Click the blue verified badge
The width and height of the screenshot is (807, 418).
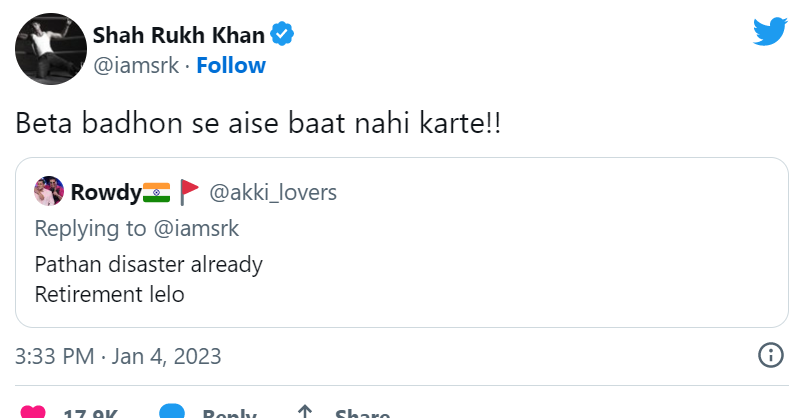[x=283, y=36]
